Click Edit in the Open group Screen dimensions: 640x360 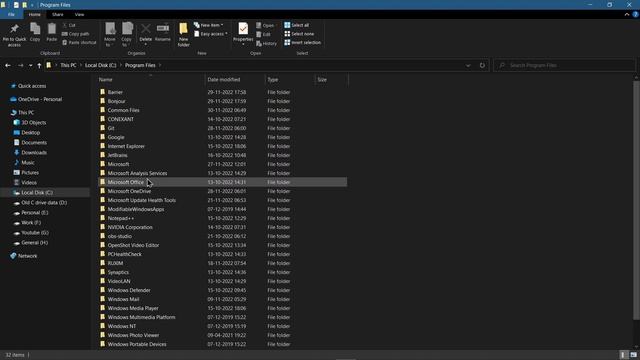coord(263,34)
